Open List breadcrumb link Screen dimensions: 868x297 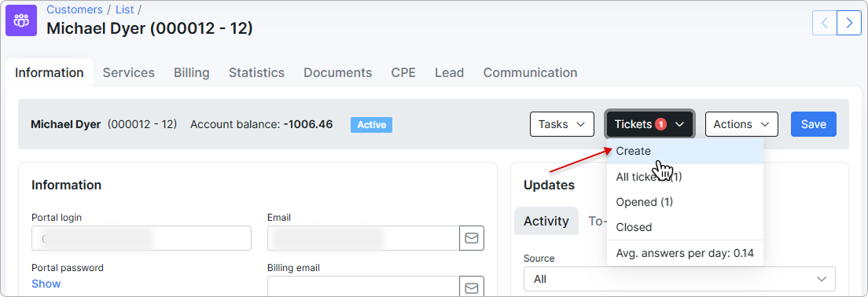124,9
